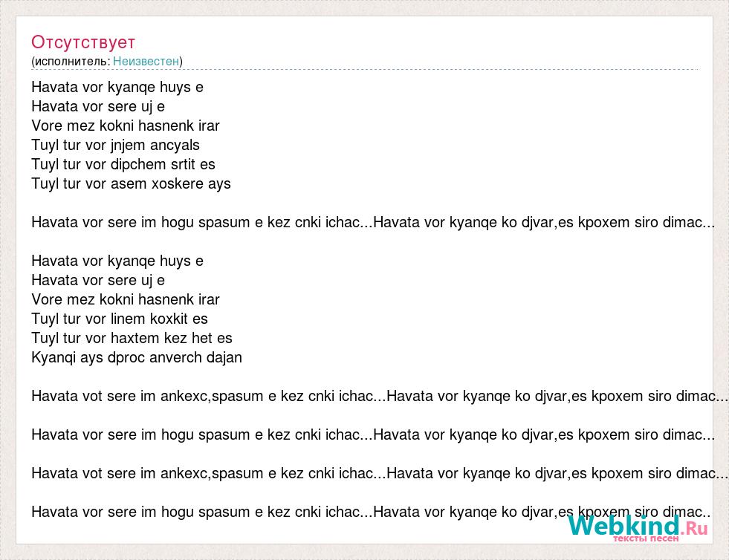The width and height of the screenshot is (729, 560).
Task: Click the 'тексты песен' tagline under logo
Action: pos(646,538)
